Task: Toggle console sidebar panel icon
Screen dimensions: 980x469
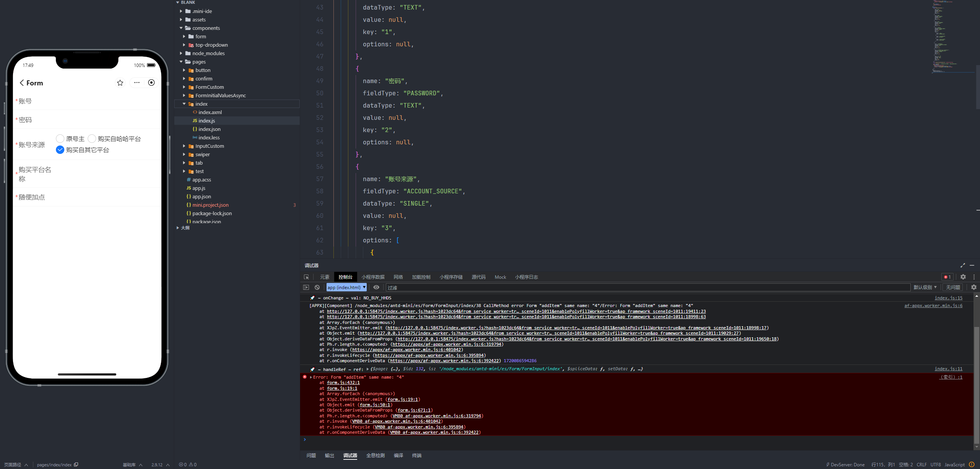Action: (x=306, y=287)
